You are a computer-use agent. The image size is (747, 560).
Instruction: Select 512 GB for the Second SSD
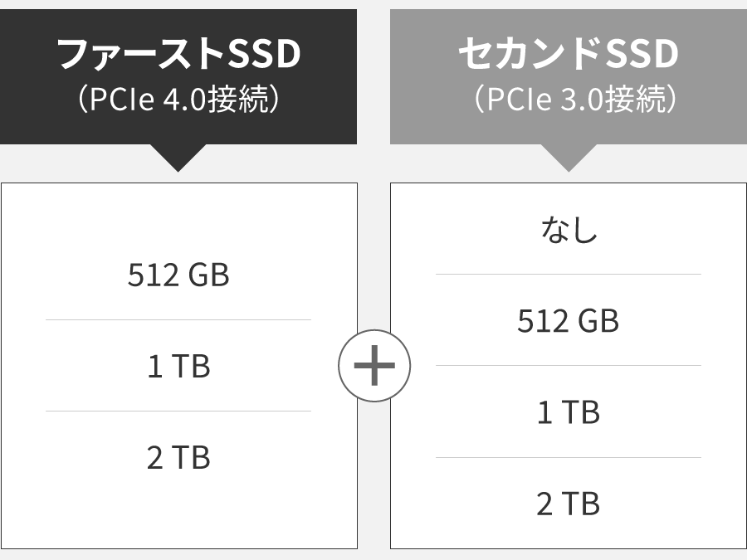pyautogui.click(x=569, y=320)
